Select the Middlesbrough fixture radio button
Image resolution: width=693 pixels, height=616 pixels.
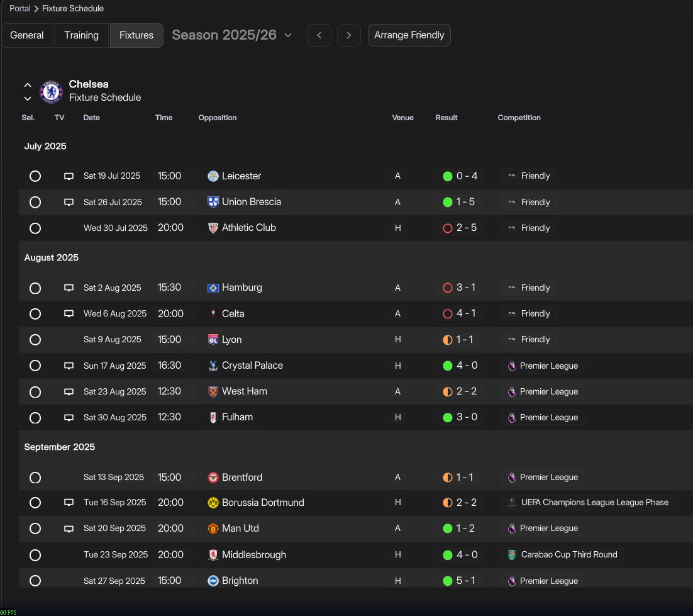coord(35,555)
